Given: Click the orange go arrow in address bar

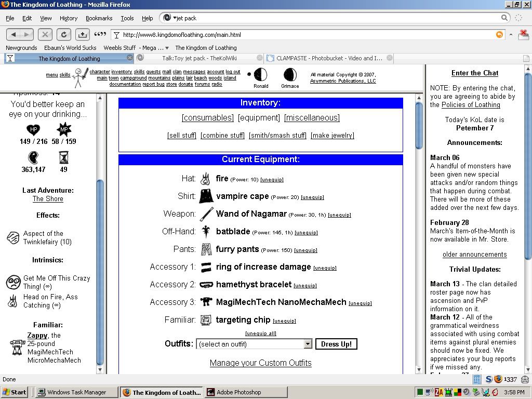Looking at the screenshot, I should (499, 35).
